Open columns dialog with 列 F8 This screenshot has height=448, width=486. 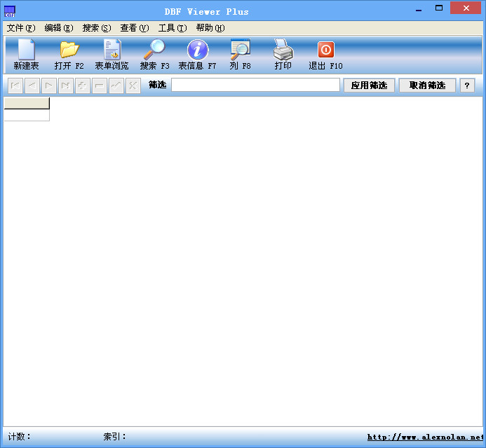coord(241,50)
